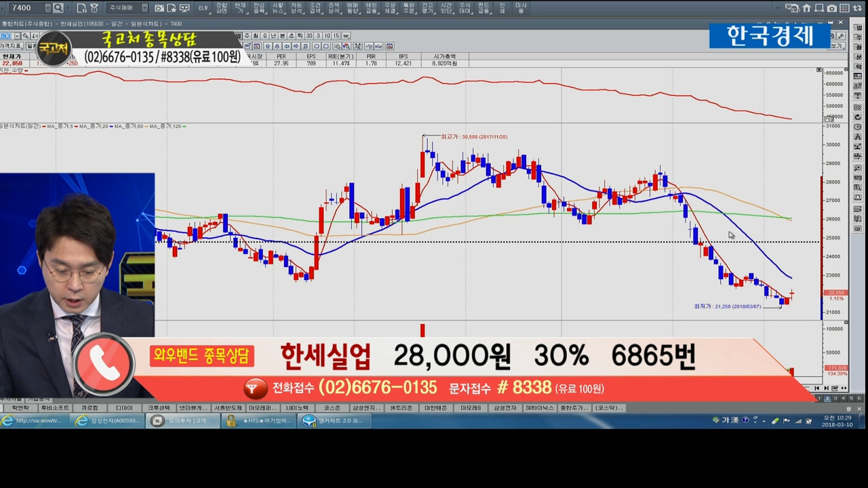Click the monitor screen icon in top toolbar
This screenshot has width=868, height=488.
tap(184, 8)
